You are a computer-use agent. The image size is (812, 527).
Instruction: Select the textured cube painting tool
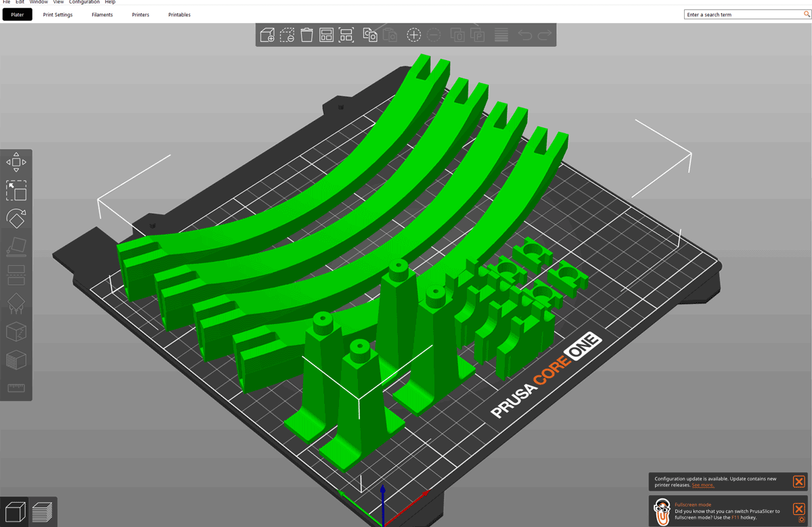[x=16, y=359]
